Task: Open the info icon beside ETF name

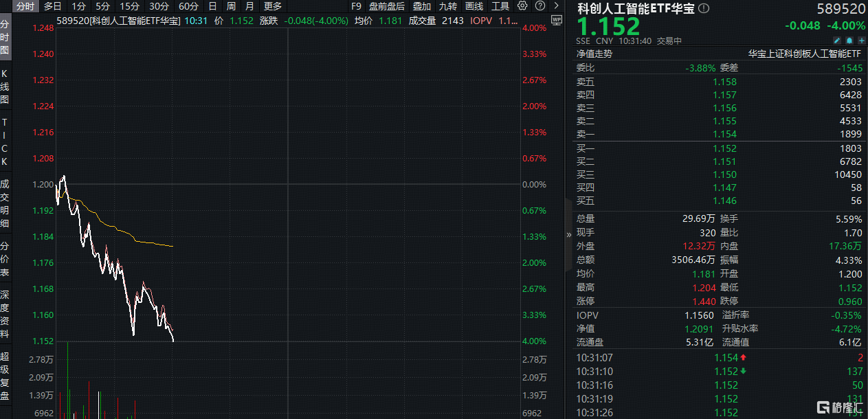Action: 703,9
